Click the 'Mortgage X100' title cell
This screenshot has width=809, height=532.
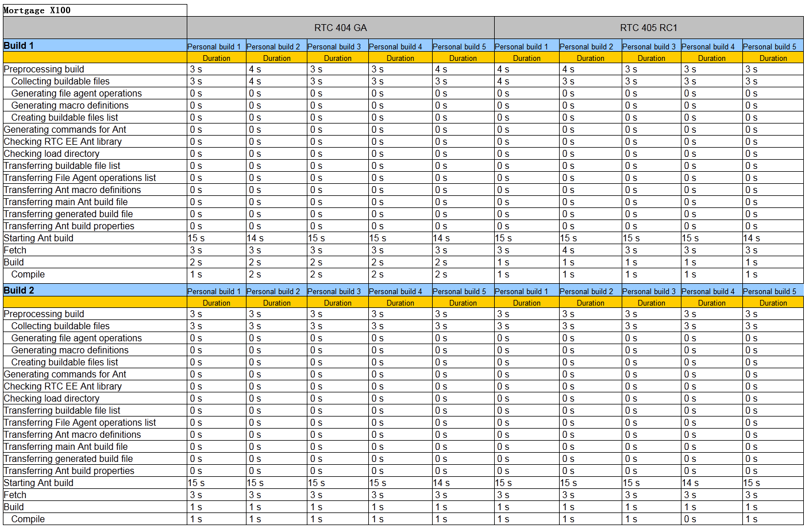[95, 10]
